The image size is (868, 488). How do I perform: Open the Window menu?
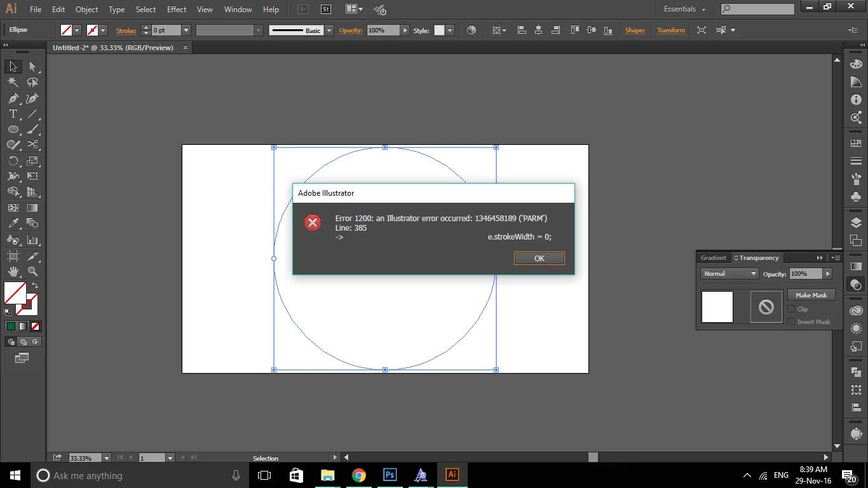[x=238, y=10]
